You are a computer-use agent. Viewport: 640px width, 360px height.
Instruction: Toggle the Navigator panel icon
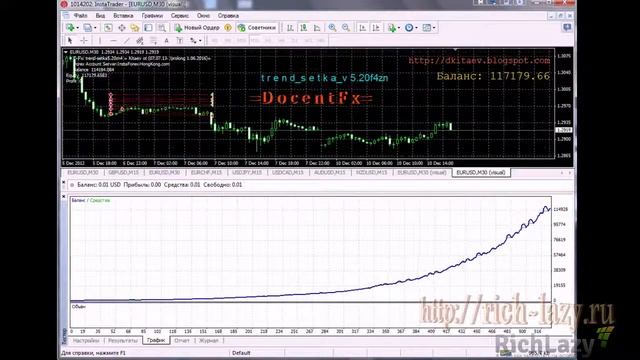pyautogui.click(x=135, y=28)
